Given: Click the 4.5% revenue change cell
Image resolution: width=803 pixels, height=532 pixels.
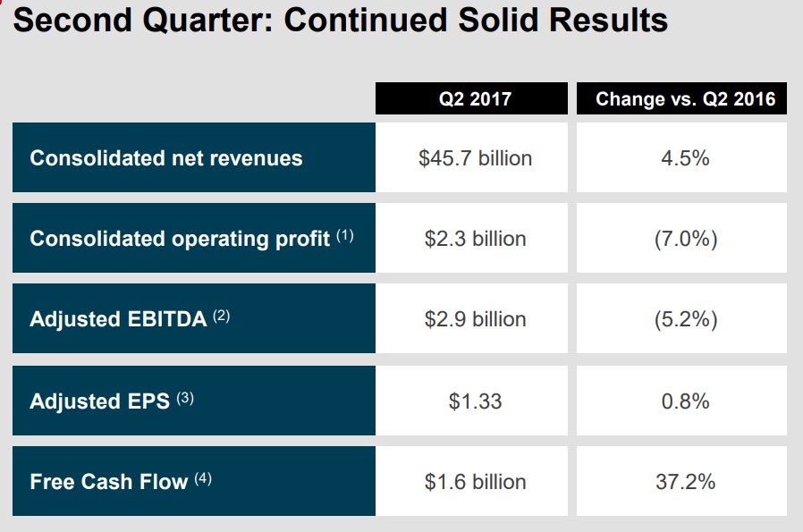Looking at the screenshot, I should 686,158.
